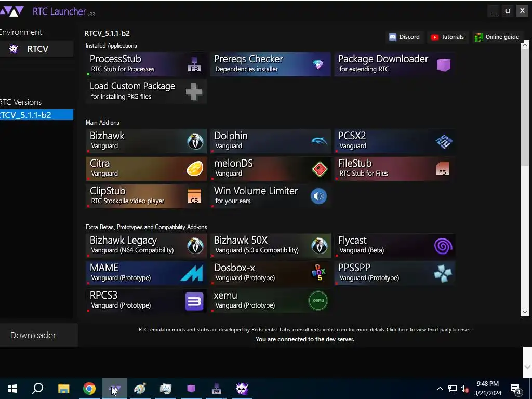Click the Prereqs Checker title text
The width and height of the screenshot is (532, 399).
pyautogui.click(x=248, y=59)
